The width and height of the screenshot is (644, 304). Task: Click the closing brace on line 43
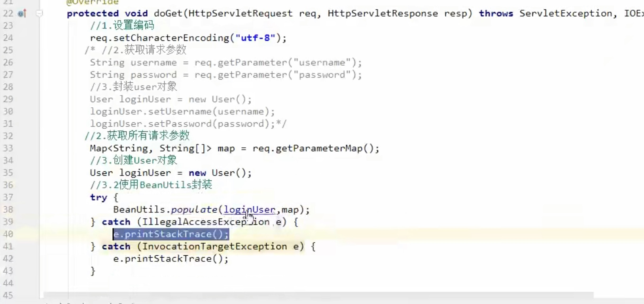coord(93,271)
